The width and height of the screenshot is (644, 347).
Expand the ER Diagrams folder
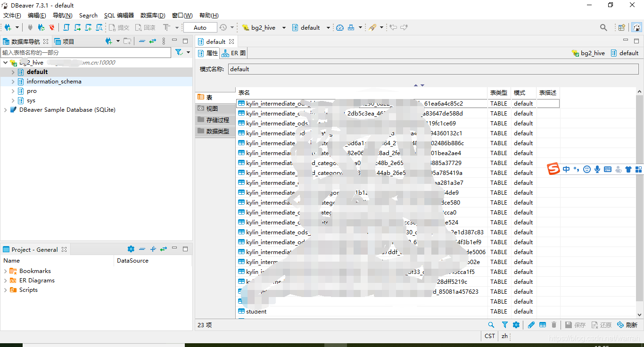(5, 281)
